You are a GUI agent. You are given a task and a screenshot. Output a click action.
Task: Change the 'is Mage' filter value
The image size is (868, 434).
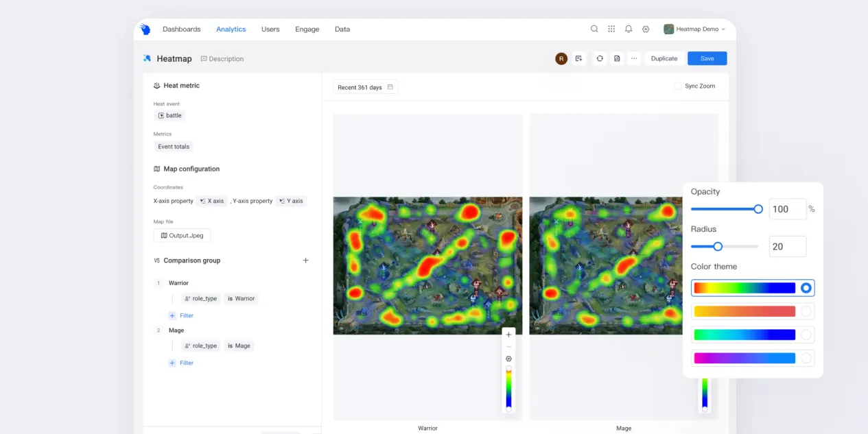pyautogui.click(x=239, y=346)
